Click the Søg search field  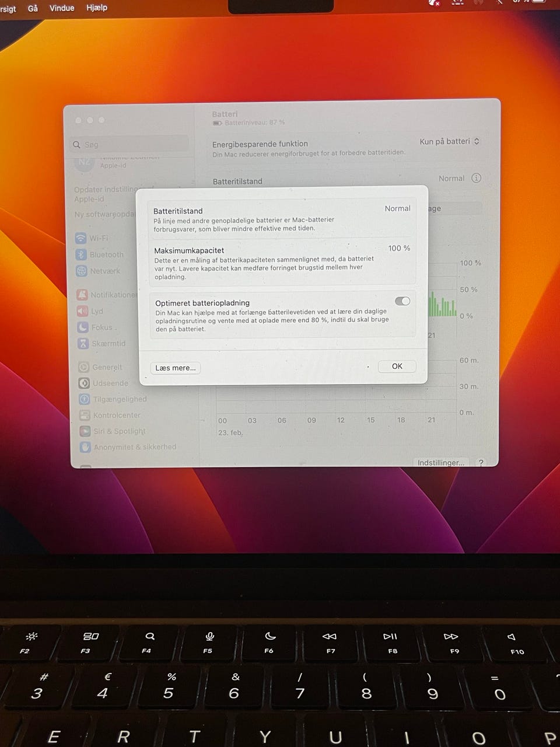(x=129, y=144)
